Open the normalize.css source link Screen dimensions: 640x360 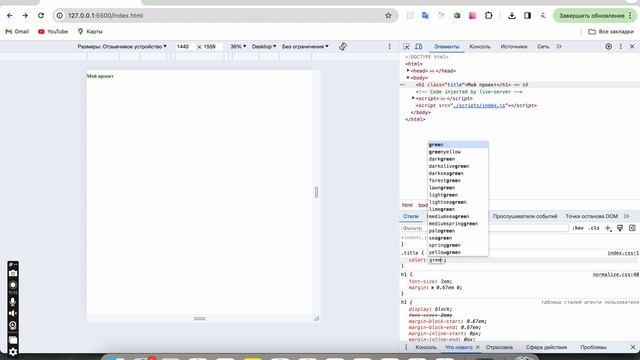[x=616, y=274]
